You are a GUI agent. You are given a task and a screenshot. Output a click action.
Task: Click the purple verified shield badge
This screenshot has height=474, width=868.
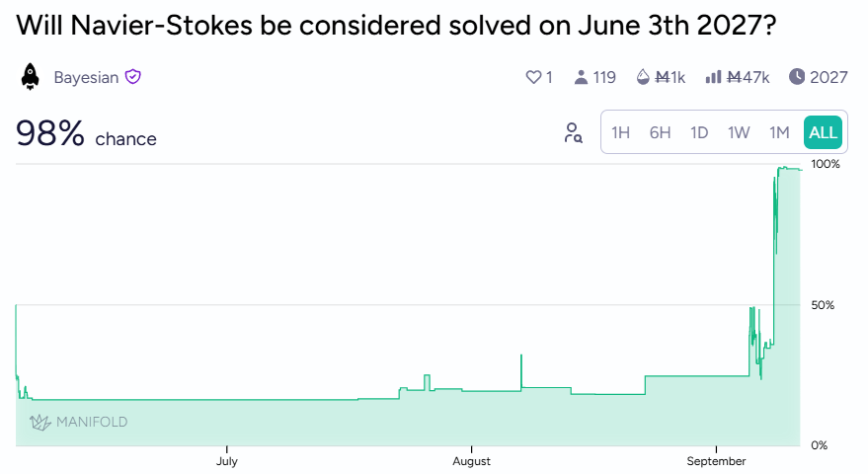click(133, 76)
